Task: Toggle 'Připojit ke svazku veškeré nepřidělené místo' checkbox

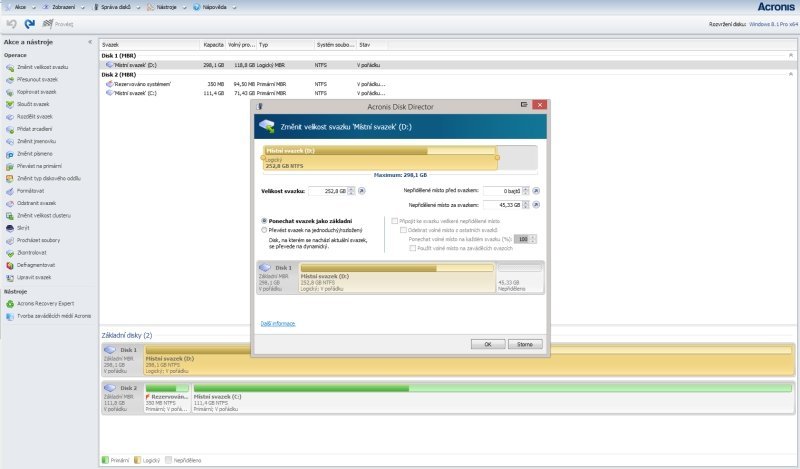Action: [395, 220]
